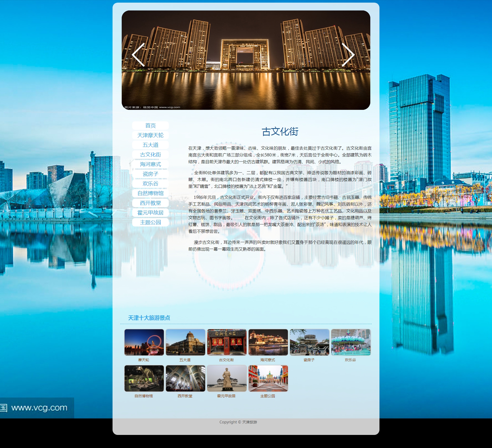The image size is (492, 448).
Task: Open the 五大道 building thumbnail
Action: pos(186,342)
